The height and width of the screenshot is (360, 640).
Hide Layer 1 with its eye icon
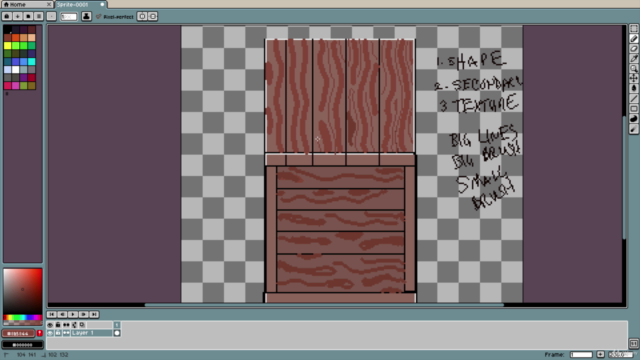[x=50, y=333]
